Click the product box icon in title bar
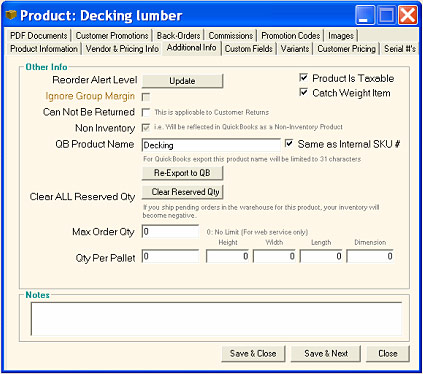423x374 pixels. point(11,15)
